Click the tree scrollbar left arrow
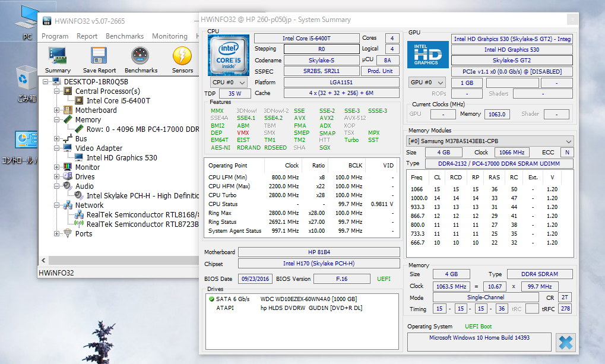The height and width of the screenshot is (364, 605). tap(43, 260)
